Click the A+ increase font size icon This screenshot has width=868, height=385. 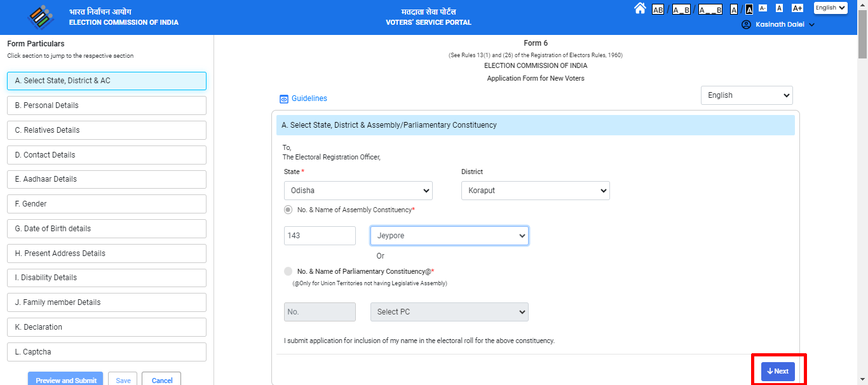click(797, 8)
